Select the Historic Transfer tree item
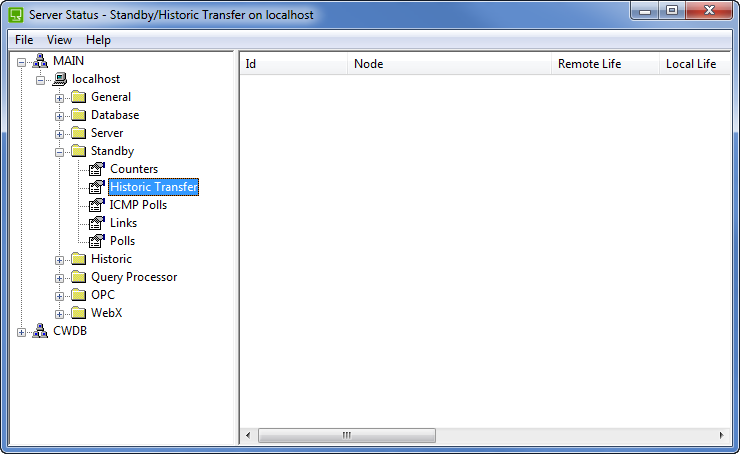The height and width of the screenshot is (454, 740). 153,187
